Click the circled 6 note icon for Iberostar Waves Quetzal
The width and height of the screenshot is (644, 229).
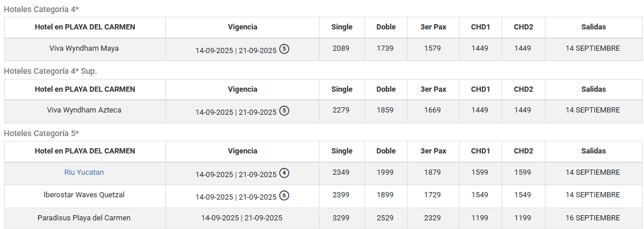[x=284, y=196]
